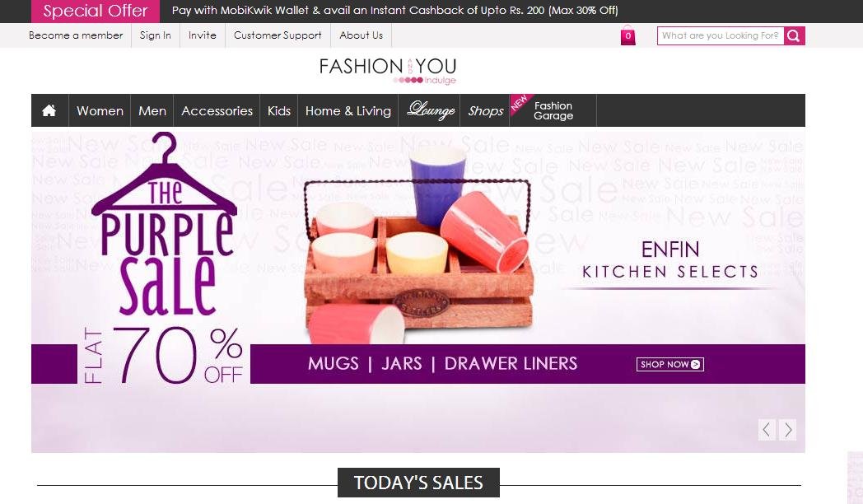
Task: Select Accessories in the navigation bar
Action: click(x=217, y=110)
